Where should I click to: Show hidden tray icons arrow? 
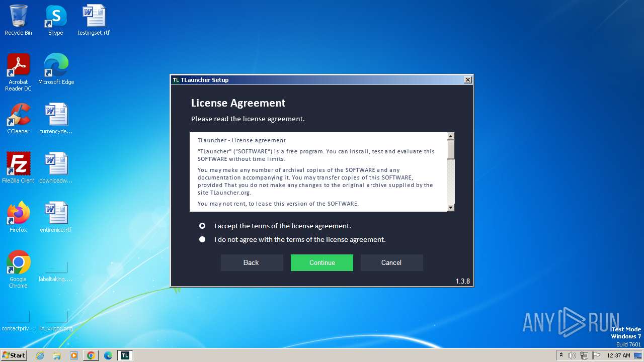[561, 355]
